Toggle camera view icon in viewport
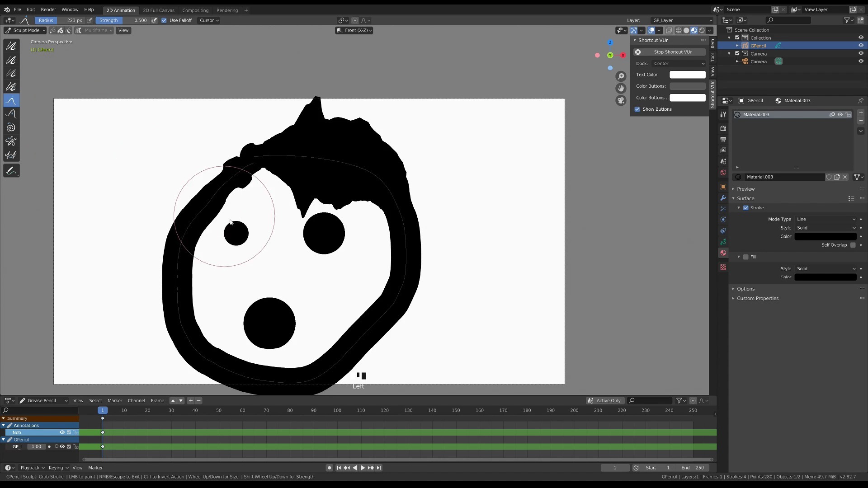Screen dimensions: 868x488 [x=621, y=100]
